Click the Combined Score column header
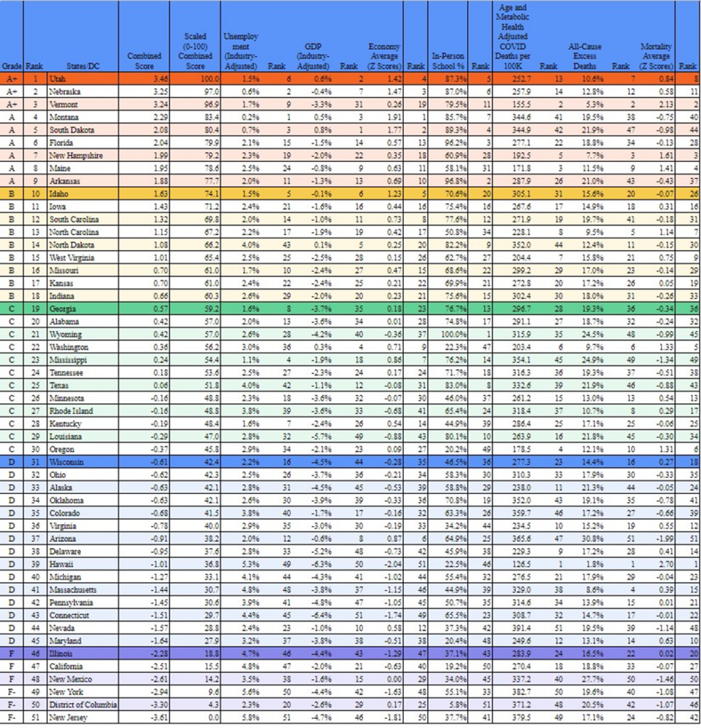 (144, 60)
